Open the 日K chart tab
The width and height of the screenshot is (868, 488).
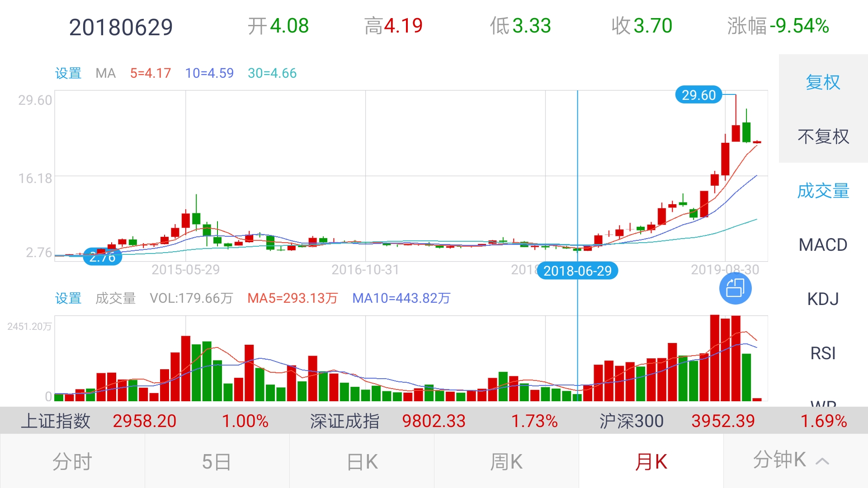362,462
